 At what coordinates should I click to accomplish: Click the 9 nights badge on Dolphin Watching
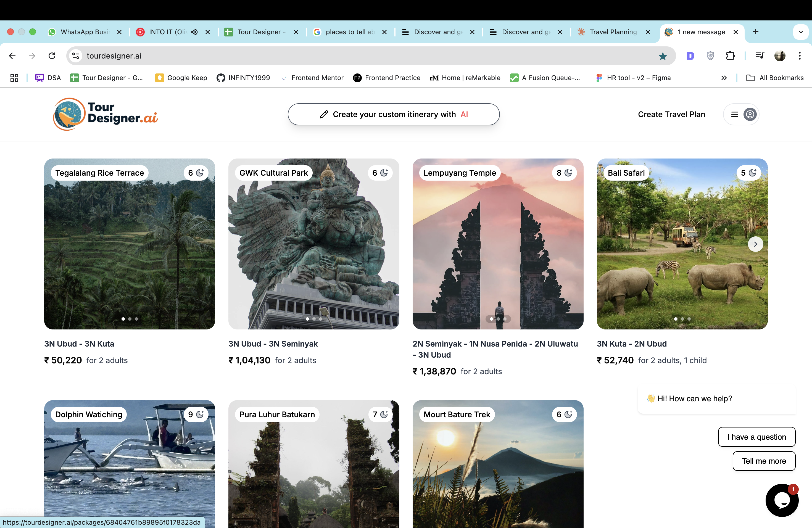click(x=196, y=415)
